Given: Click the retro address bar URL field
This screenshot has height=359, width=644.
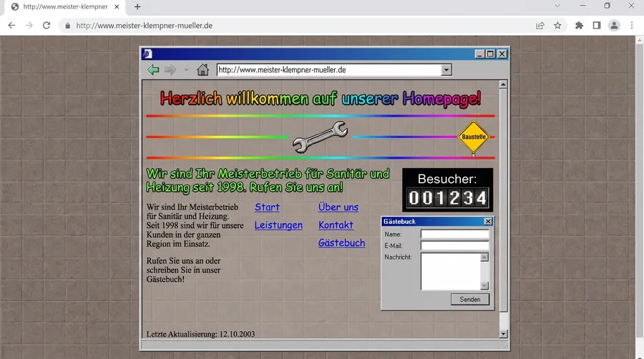Looking at the screenshot, I should tap(329, 70).
